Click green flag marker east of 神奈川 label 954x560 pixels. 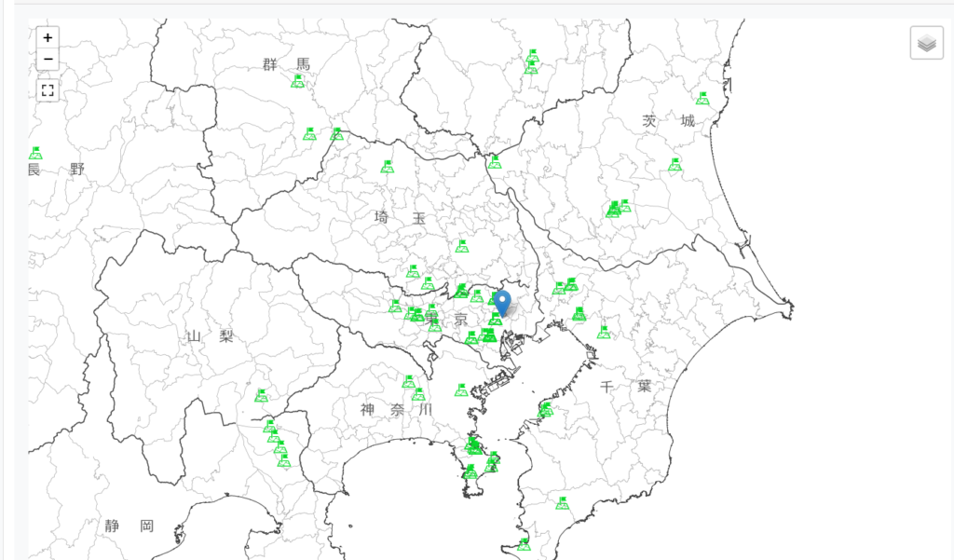point(460,389)
